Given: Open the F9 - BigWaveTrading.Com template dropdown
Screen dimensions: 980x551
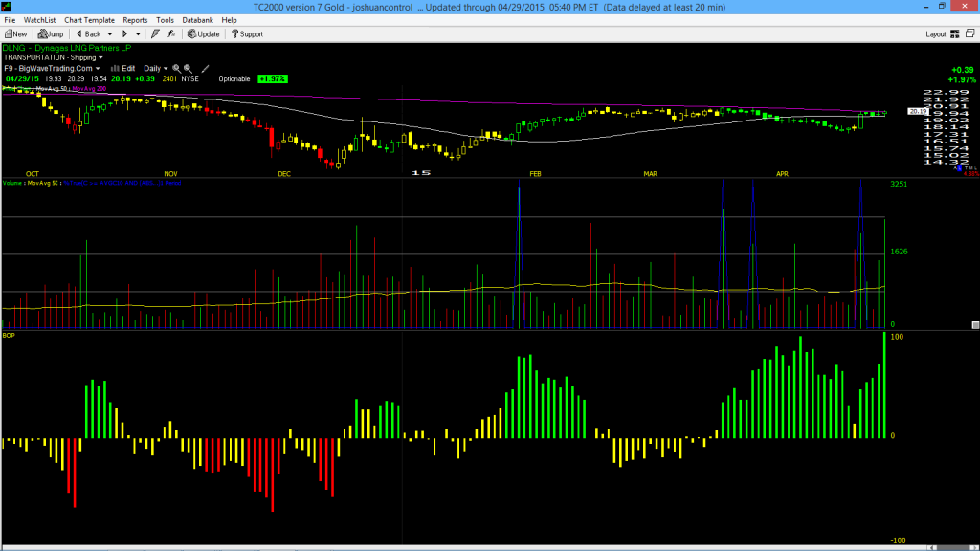Looking at the screenshot, I should pos(52,69).
